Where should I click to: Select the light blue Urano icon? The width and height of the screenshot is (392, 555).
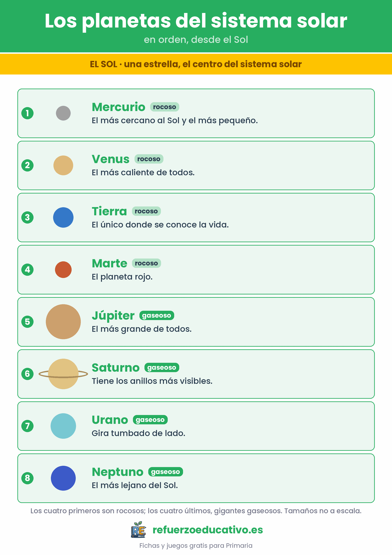pos(63,426)
